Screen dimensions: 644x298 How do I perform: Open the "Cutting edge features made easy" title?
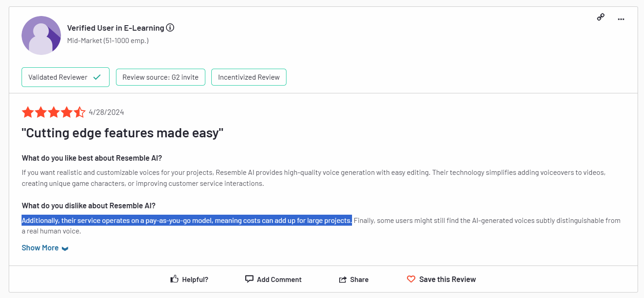coord(122,133)
